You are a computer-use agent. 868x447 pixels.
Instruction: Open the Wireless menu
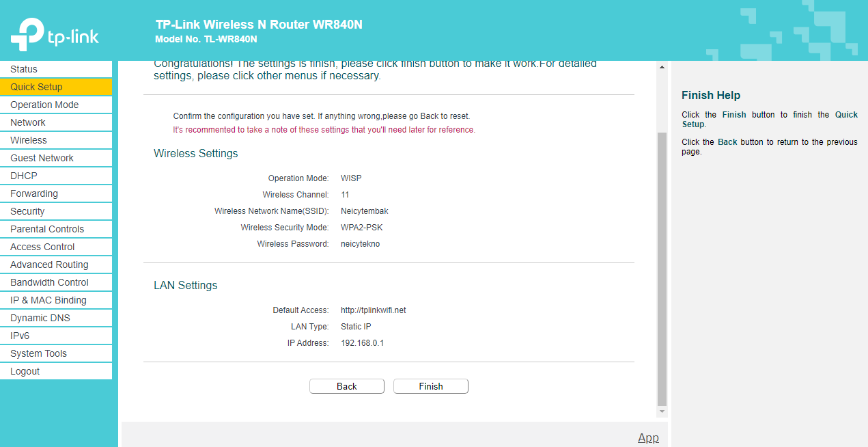click(x=56, y=140)
